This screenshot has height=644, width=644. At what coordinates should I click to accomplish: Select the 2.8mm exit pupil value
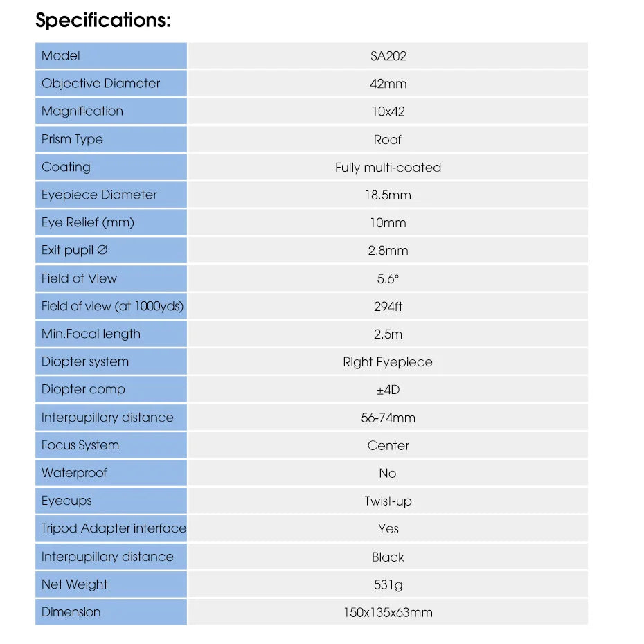click(388, 251)
